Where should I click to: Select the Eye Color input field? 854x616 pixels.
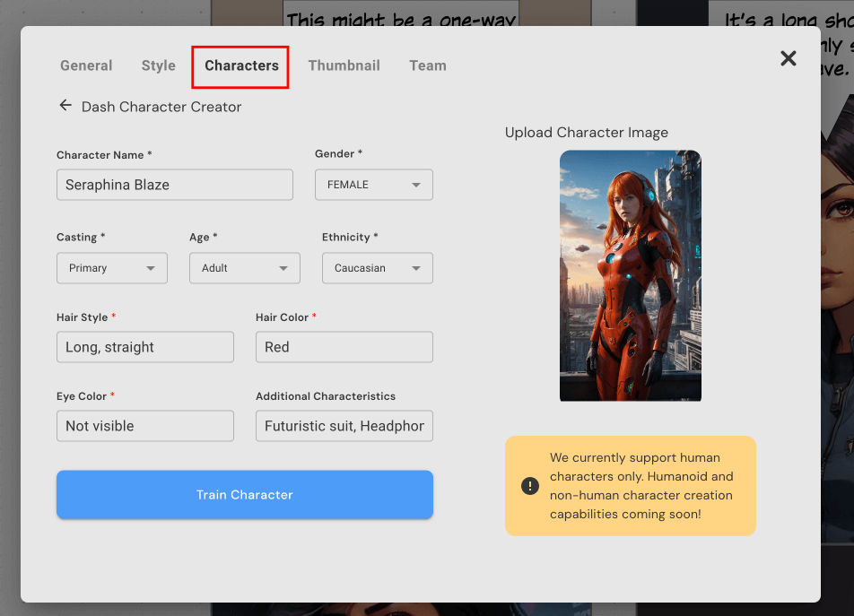(144, 426)
